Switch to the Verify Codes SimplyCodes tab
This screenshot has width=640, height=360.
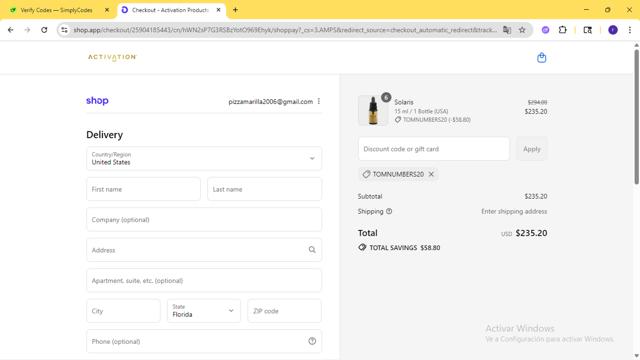coord(56,10)
